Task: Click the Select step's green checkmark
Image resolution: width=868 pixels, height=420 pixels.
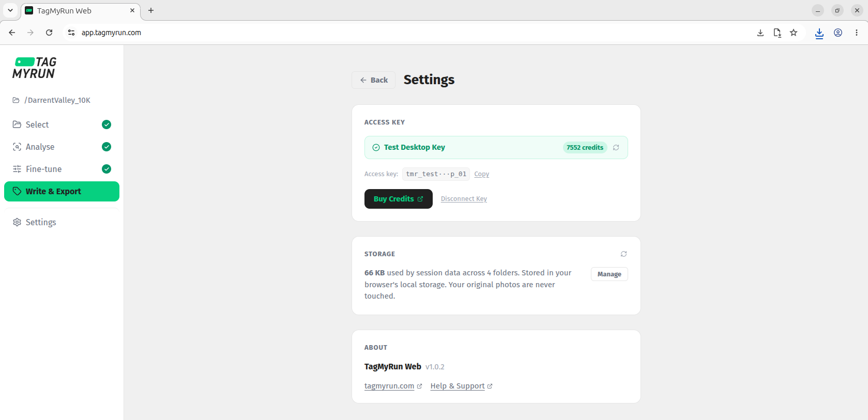Action: coord(106,125)
